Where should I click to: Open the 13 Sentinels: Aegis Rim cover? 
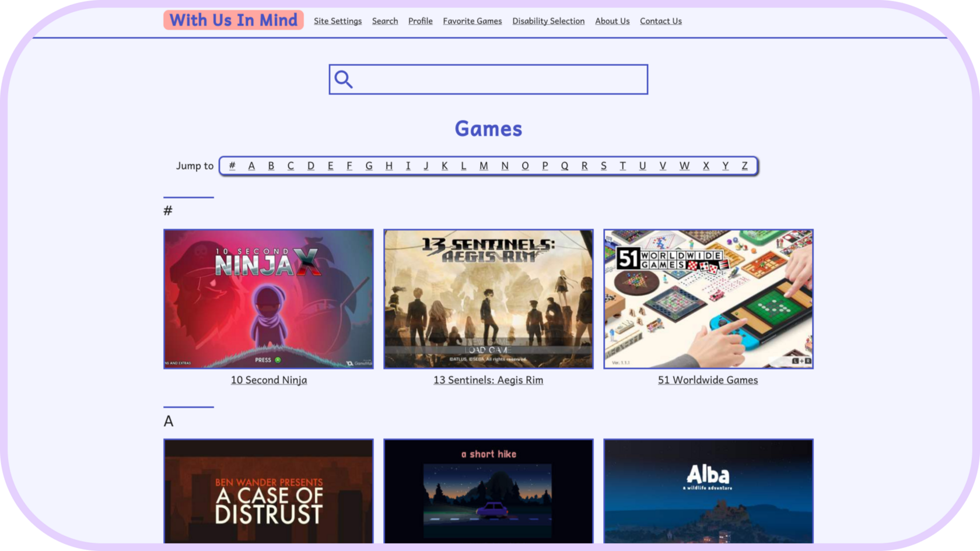pos(488,299)
